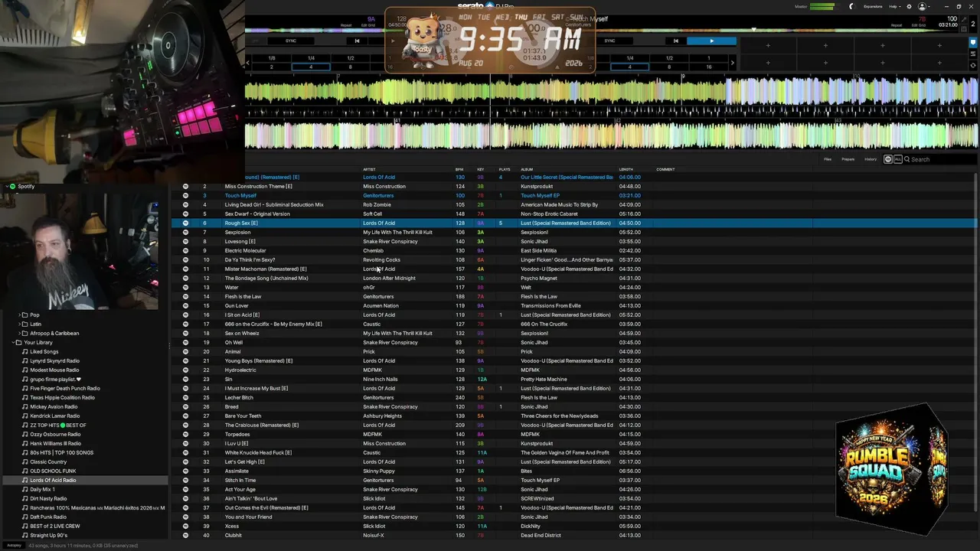The width and height of the screenshot is (980, 551).
Task: Click Edit Grid on the right deck
Action: pyautogui.click(x=919, y=24)
